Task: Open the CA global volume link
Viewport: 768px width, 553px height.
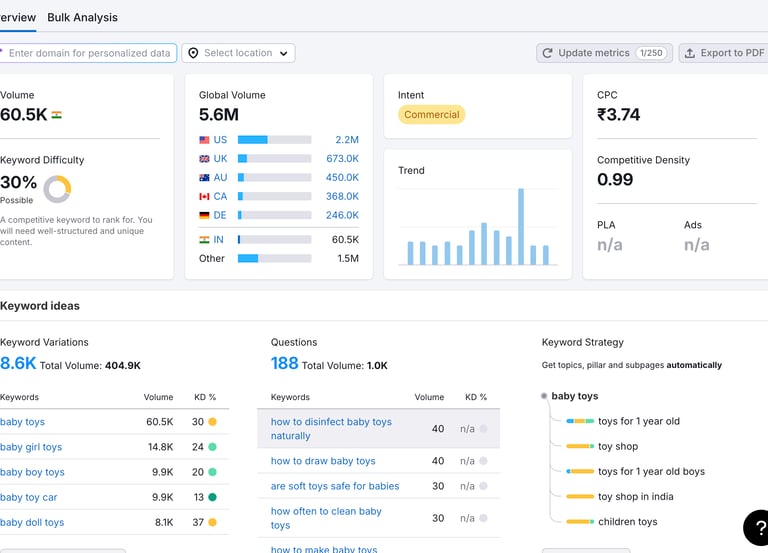Action: (x=220, y=196)
